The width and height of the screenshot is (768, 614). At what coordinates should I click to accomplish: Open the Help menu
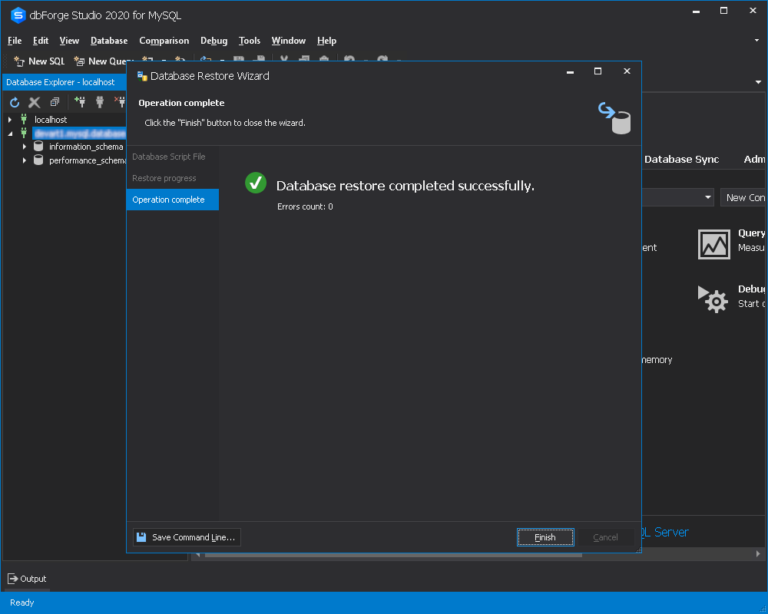coord(327,41)
